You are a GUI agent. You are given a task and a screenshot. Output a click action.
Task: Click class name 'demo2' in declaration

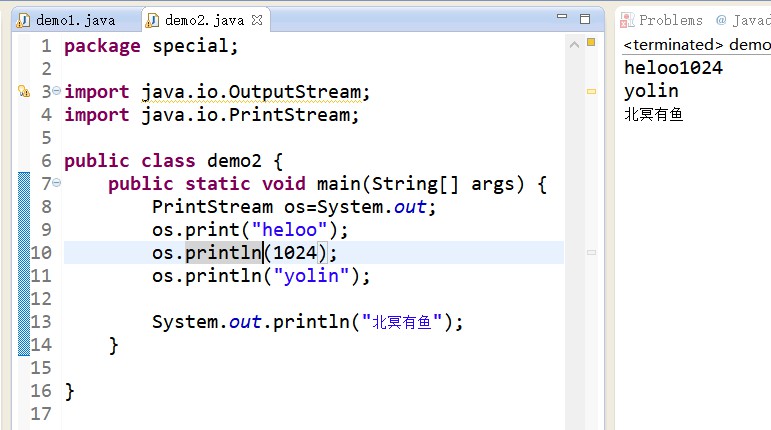[x=234, y=161]
